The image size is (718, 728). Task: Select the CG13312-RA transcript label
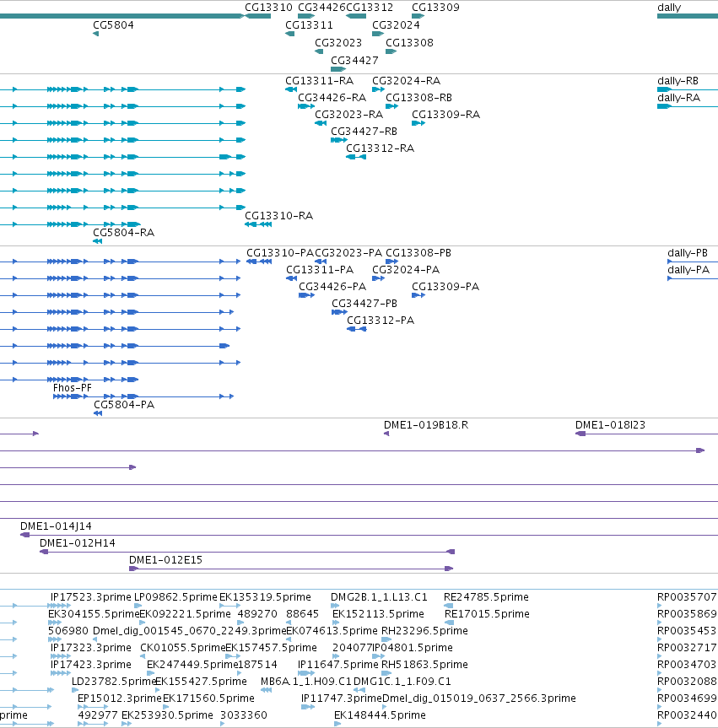[380, 148]
